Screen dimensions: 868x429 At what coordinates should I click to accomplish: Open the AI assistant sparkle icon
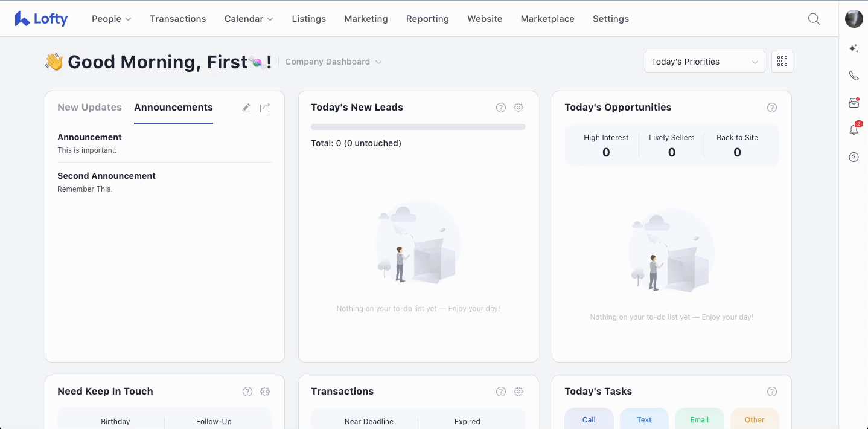point(854,48)
